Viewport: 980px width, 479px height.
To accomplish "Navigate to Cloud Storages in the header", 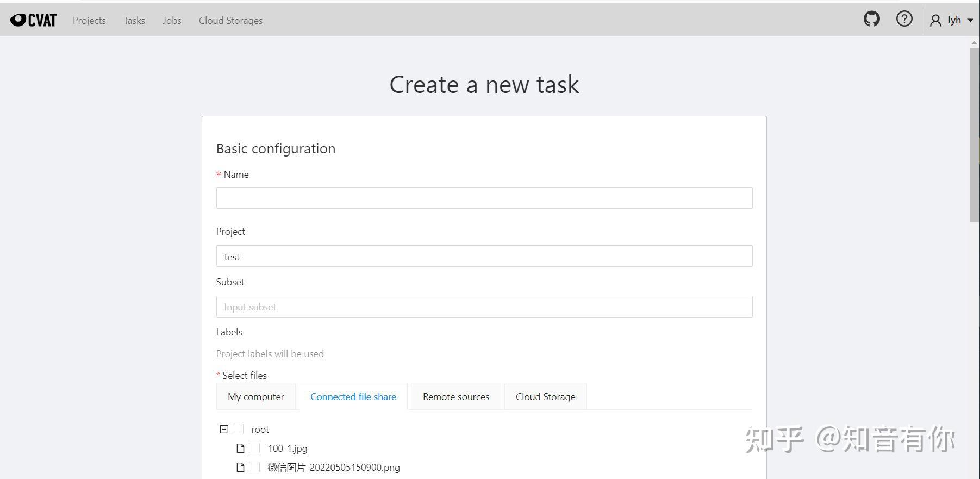I will coord(230,21).
